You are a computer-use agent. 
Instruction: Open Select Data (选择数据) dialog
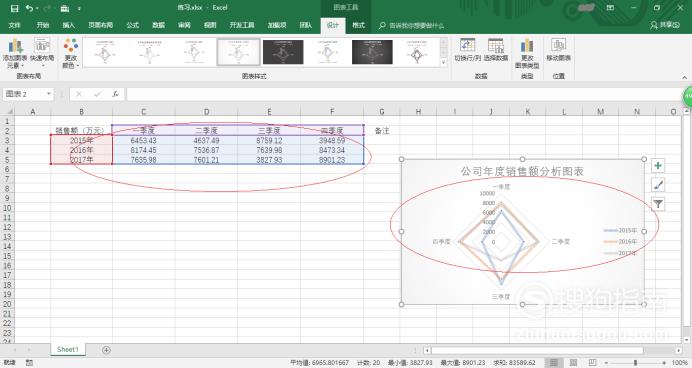pyautogui.click(x=496, y=49)
